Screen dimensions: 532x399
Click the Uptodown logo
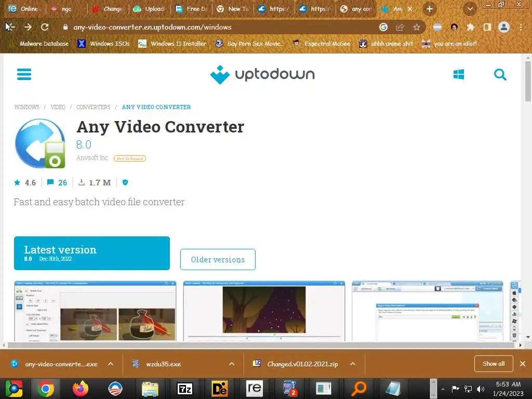262,74
